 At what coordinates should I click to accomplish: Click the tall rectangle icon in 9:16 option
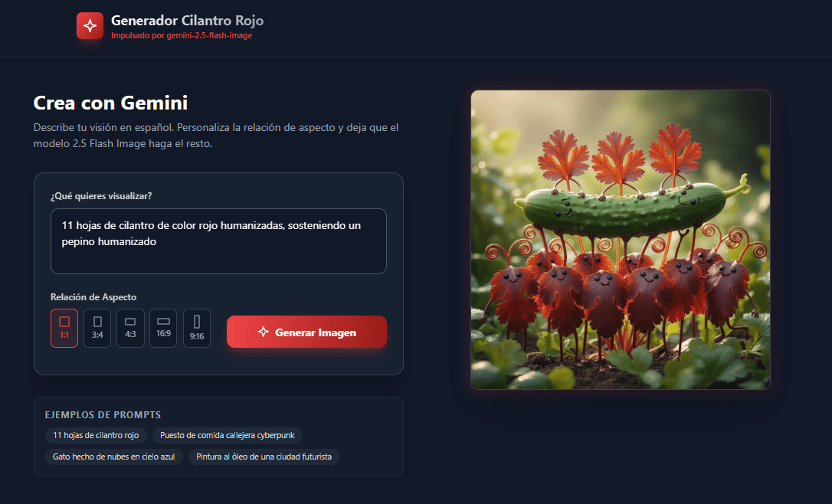point(197,322)
